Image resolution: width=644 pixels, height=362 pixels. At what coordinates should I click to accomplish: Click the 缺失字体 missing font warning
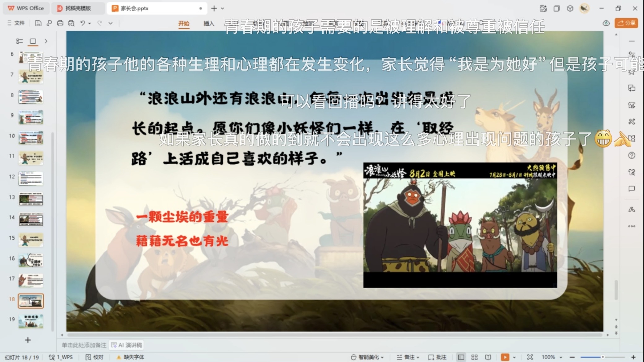(130, 357)
